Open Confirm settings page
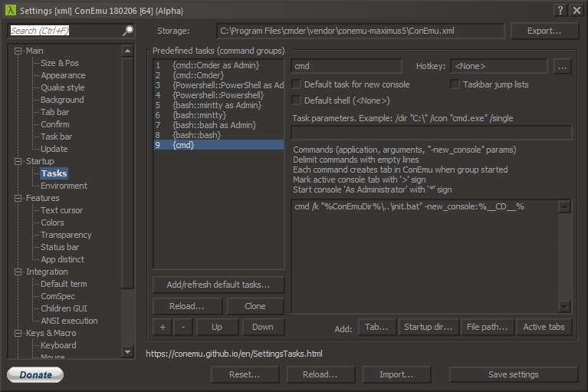Viewport: 588px width, 392px height. click(x=54, y=124)
